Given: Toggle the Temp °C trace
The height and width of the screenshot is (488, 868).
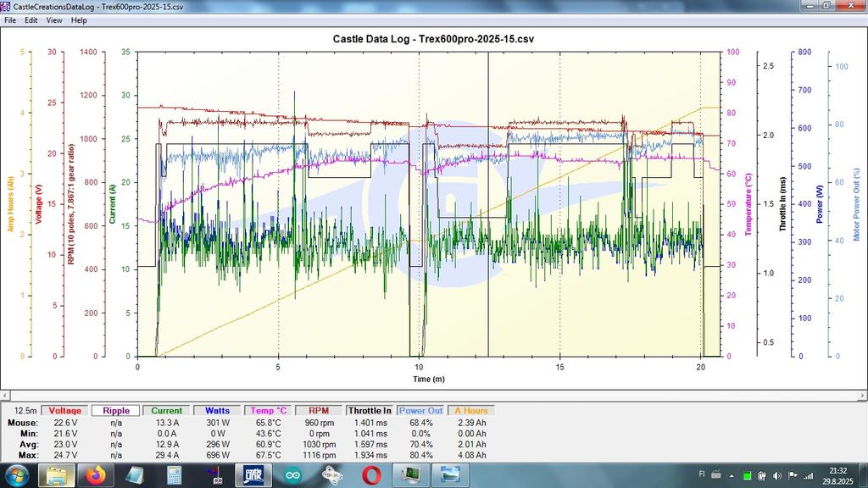Looking at the screenshot, I should (x=269, y=411).
